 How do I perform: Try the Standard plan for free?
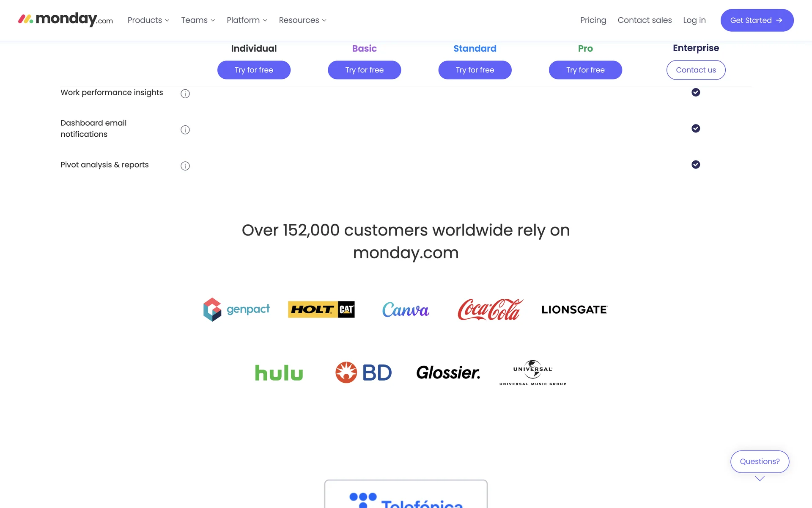(475, 70)
